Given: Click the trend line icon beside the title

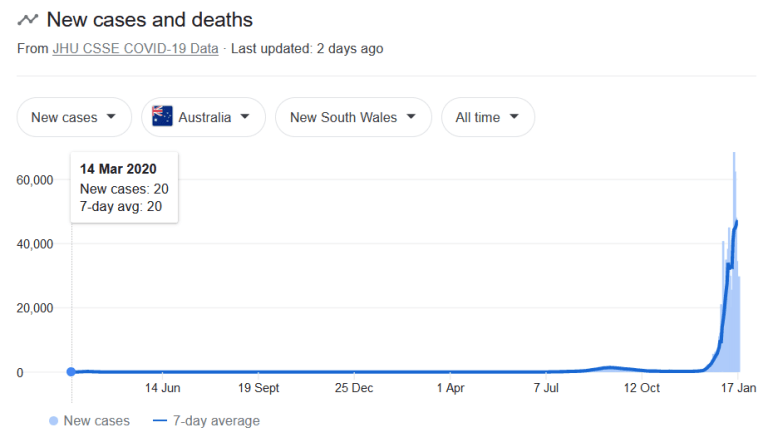Looking at the screenshot, I should click(27, 20).
